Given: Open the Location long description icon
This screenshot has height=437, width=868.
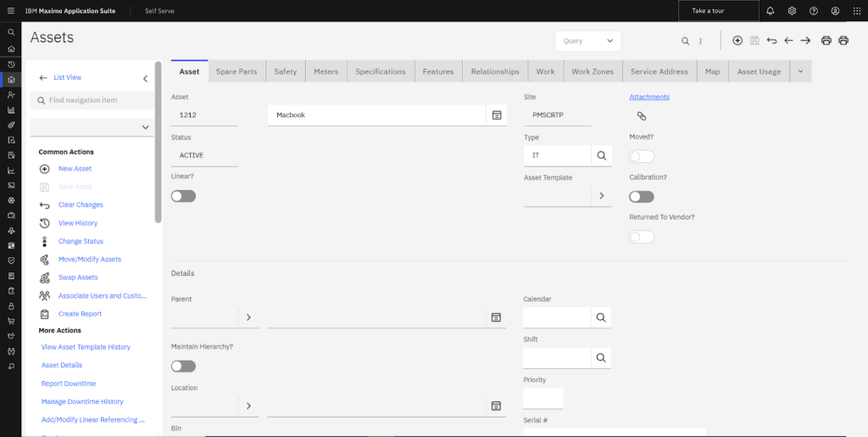Looking at the screenshot, I should click(x=496, y=406).
